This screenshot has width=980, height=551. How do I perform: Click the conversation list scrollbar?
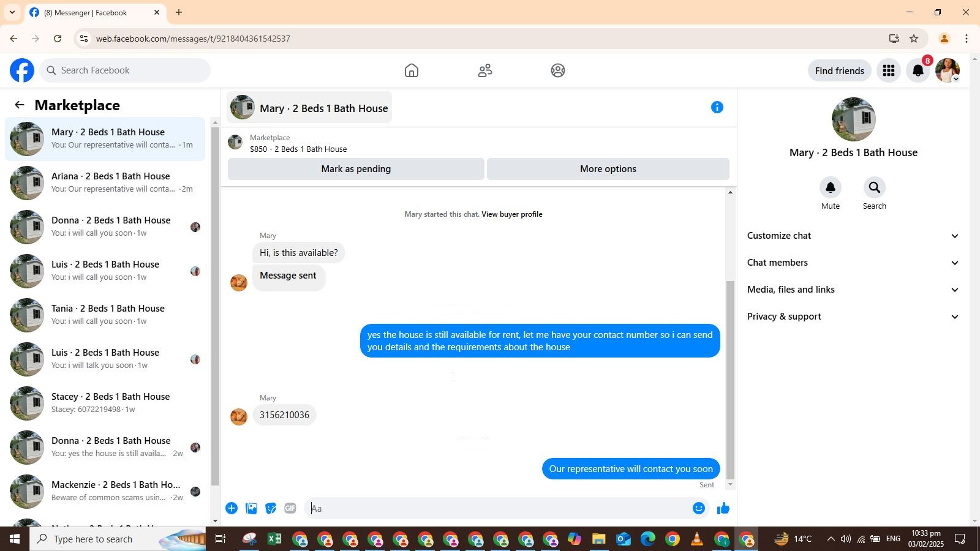(215, 306)
